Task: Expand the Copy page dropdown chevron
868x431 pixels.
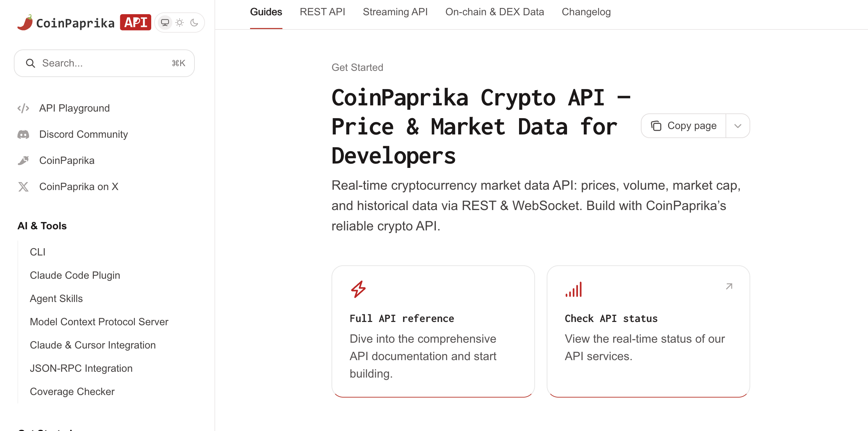Action: (738, 126)
